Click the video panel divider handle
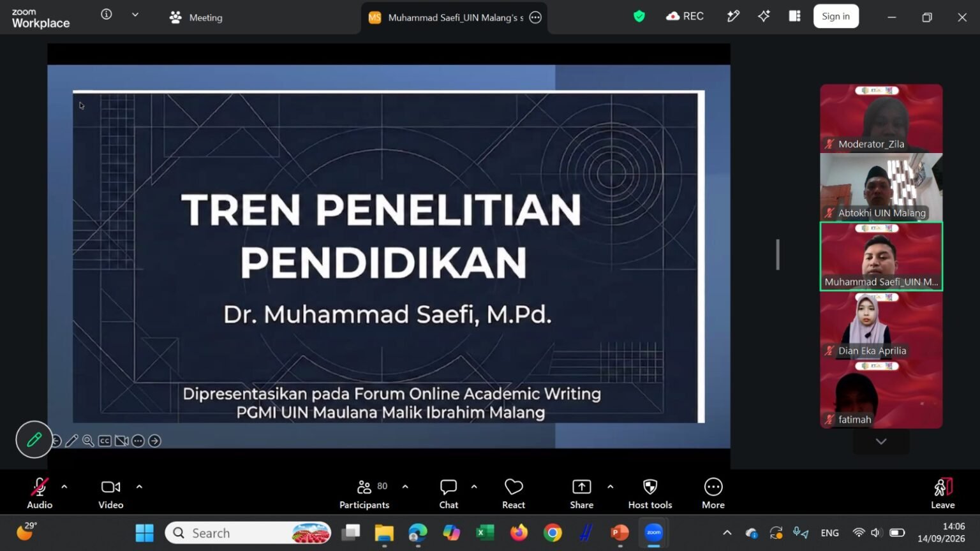This screenshot has width=980, height=551. tap(778, 254)
